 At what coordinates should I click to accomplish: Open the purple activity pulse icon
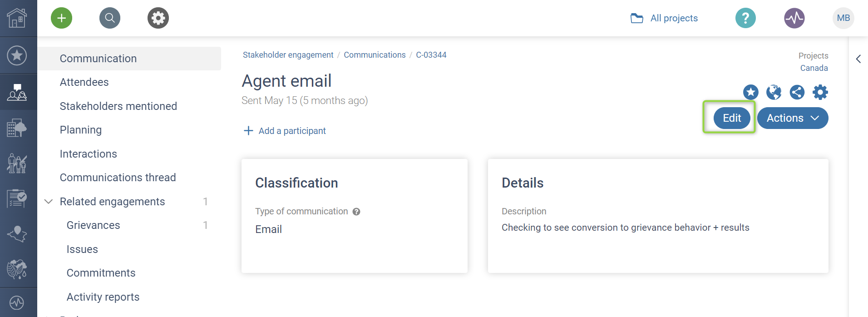[x=794, y=18]
